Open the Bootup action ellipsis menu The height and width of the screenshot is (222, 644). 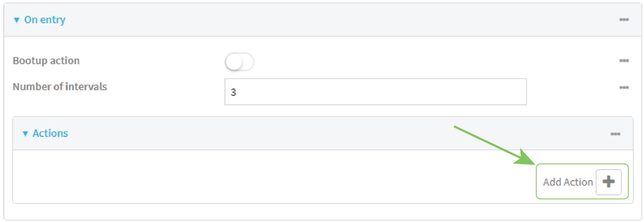[x=624, y=61]
